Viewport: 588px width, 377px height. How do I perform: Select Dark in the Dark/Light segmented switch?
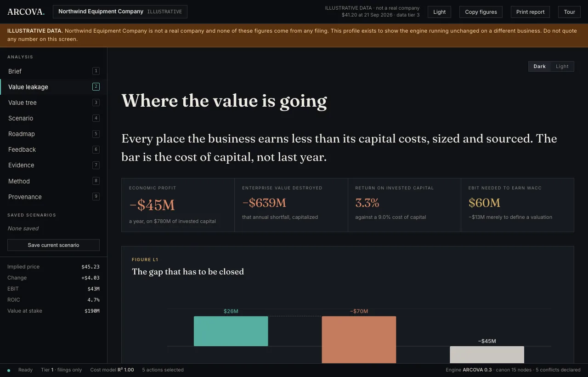[x=539, y=67]
